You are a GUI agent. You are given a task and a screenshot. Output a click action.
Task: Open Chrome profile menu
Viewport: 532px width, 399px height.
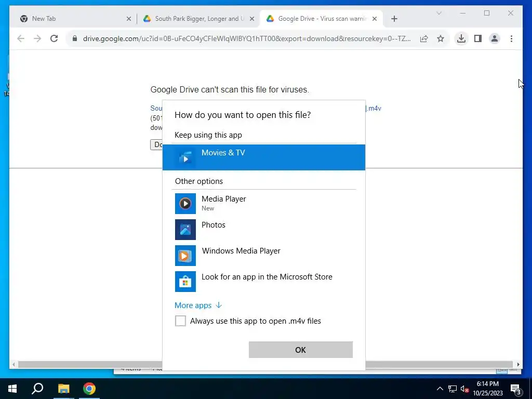(495, 38)
